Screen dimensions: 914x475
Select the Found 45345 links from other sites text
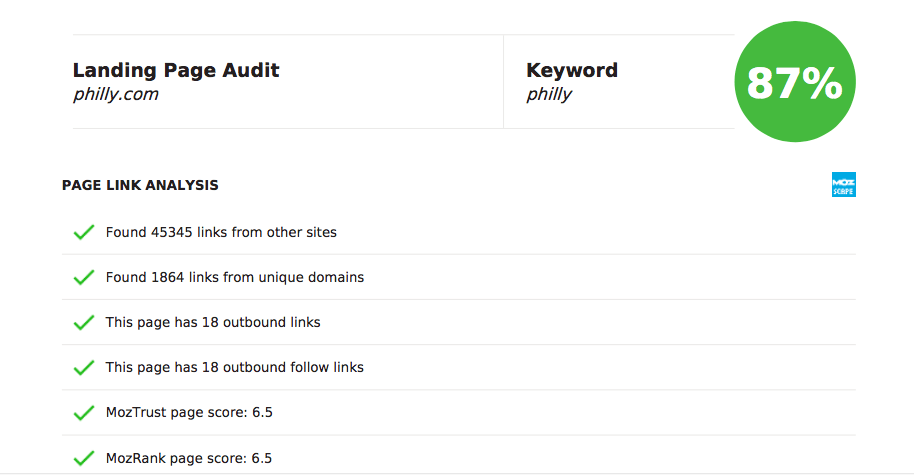[221, 232]
